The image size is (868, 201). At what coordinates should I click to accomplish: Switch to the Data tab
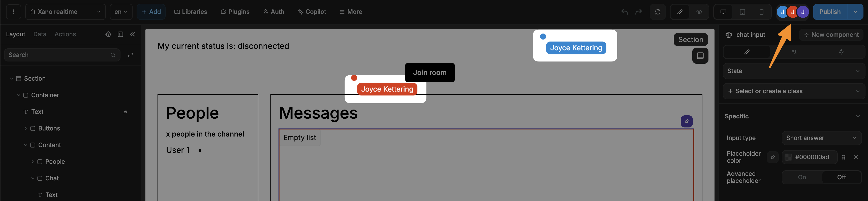pos(39,34)
